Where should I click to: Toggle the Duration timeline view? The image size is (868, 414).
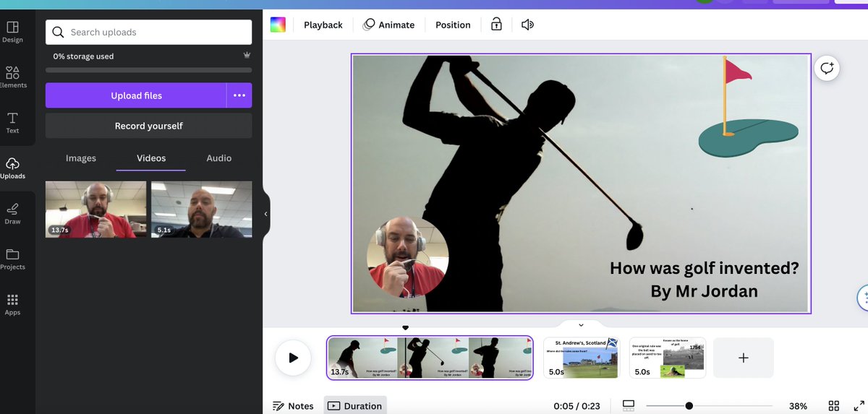pos(355,406)
